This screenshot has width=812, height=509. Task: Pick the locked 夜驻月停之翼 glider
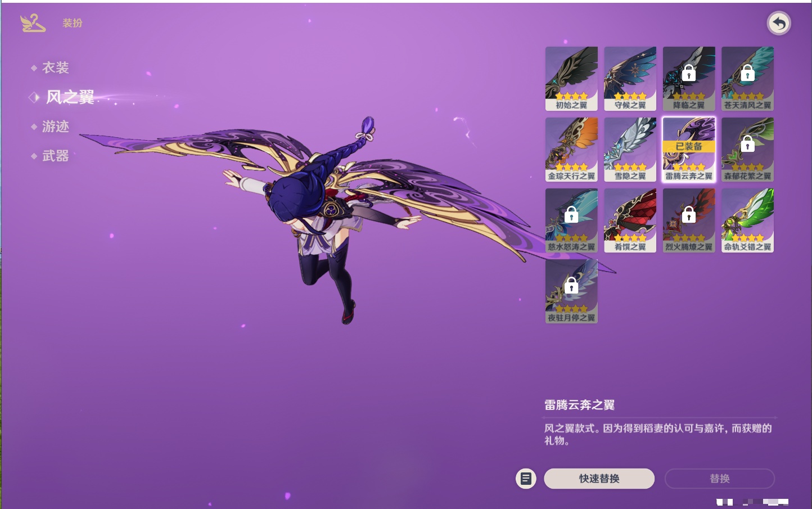click(571, 291)
